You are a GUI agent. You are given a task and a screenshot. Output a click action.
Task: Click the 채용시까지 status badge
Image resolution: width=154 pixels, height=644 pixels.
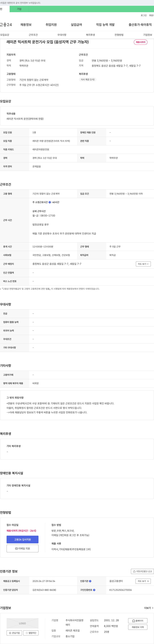141,42
